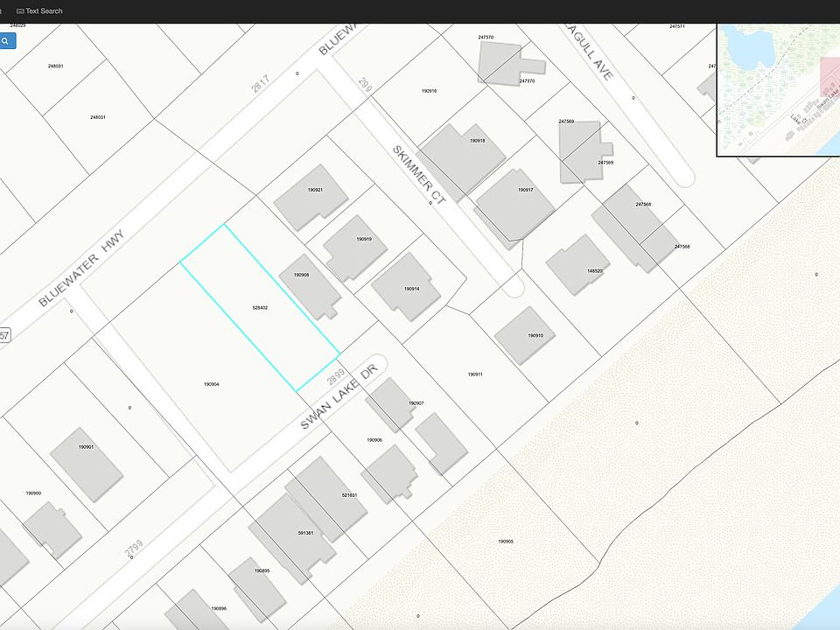Screen dimensions: 840x630
Task: Click parcel label 190914
Action: [x=411, y=289]
